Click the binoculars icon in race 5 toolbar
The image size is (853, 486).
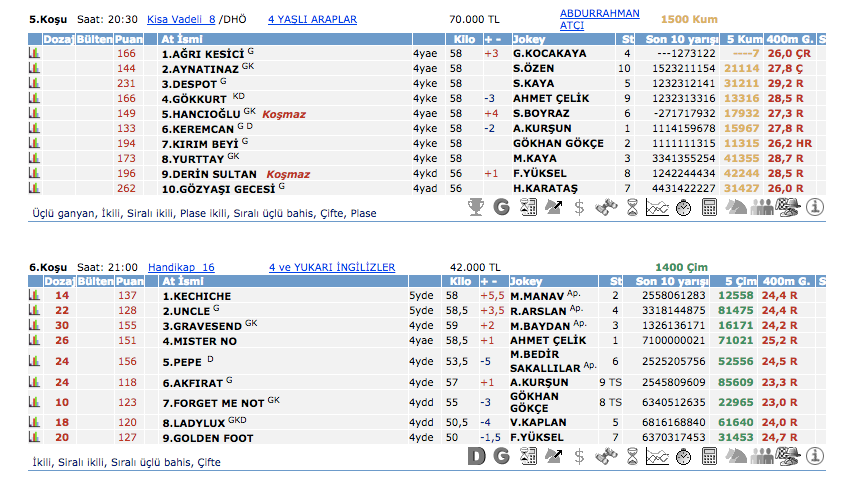605,207
